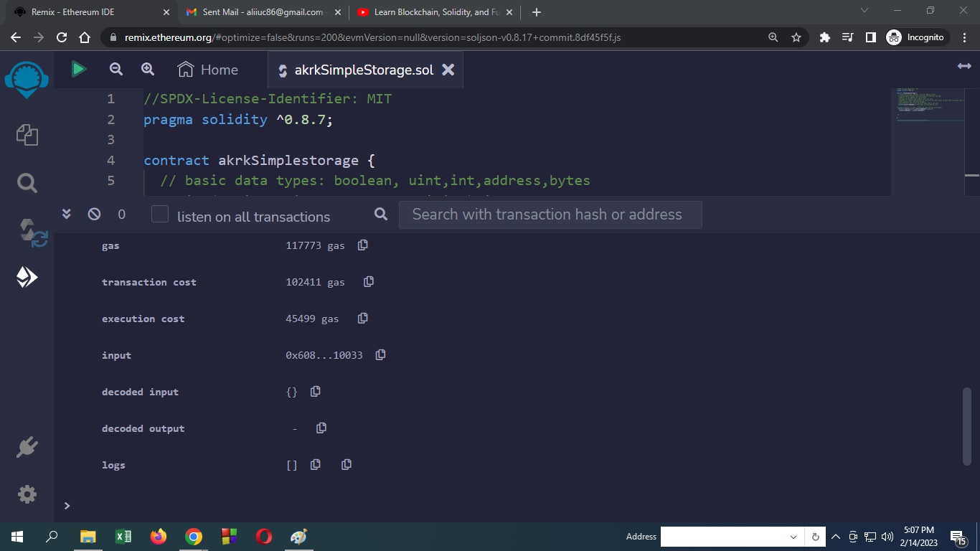The image size is (980, 551).
Task: Copy the gas value
Action: (363, 245)
